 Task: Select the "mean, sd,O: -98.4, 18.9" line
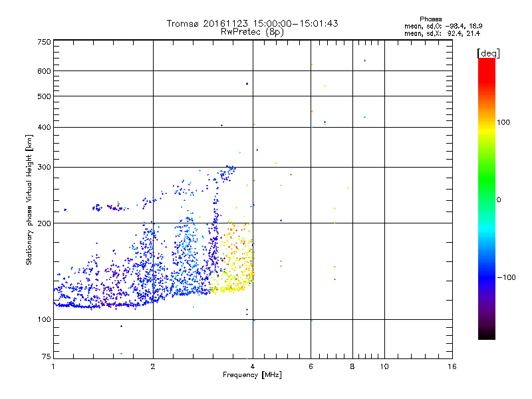[443, 26]
